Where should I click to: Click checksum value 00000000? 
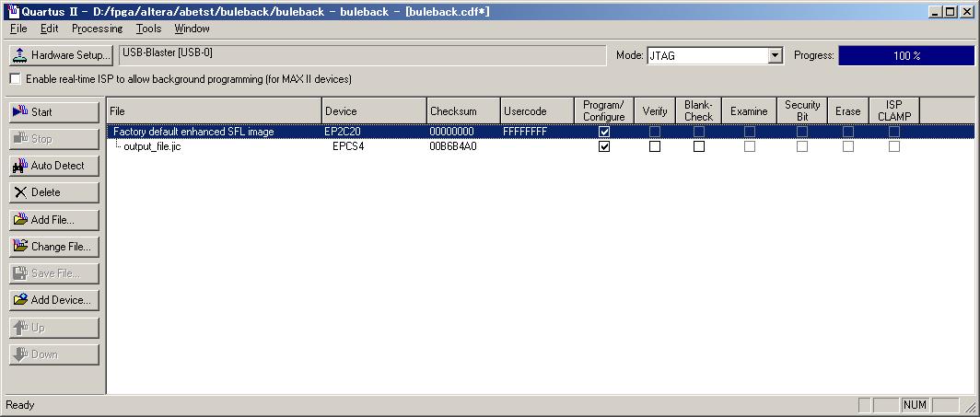pyautogui.click(x=451, y=132)
